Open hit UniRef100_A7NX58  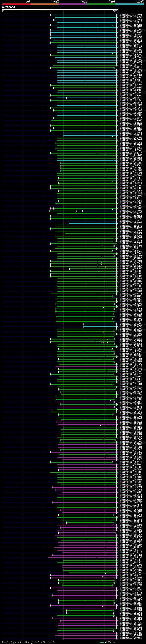pyautogui.click(x=131, y=15)
